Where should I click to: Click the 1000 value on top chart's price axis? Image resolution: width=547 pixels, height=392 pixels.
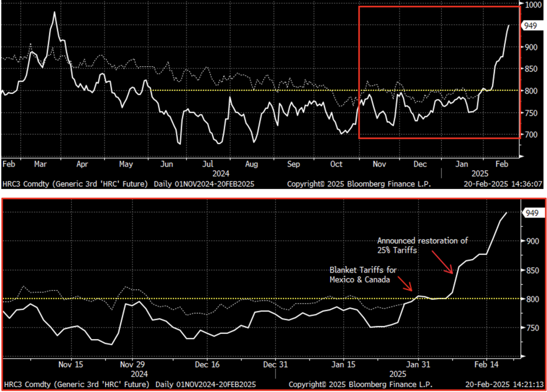coord(533,5)
